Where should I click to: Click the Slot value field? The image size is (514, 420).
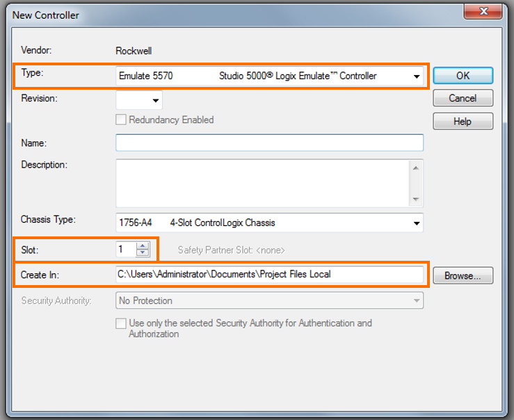click(126, 250)
